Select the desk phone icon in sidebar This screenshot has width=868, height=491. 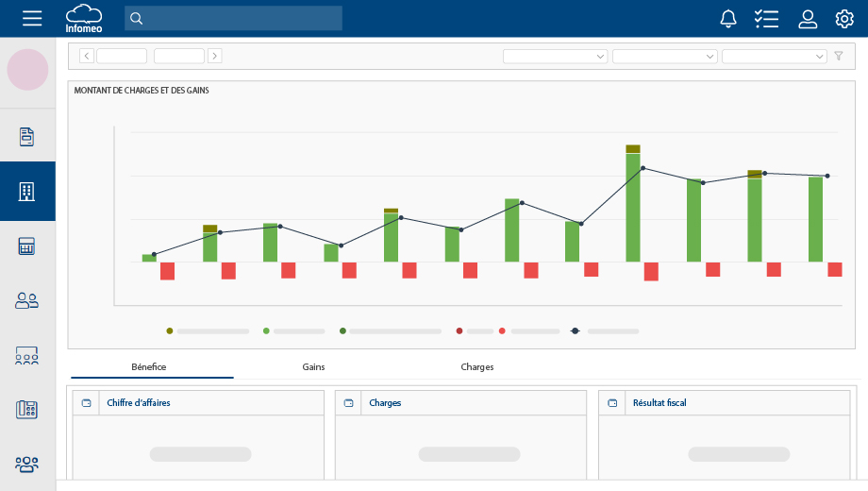27,410
